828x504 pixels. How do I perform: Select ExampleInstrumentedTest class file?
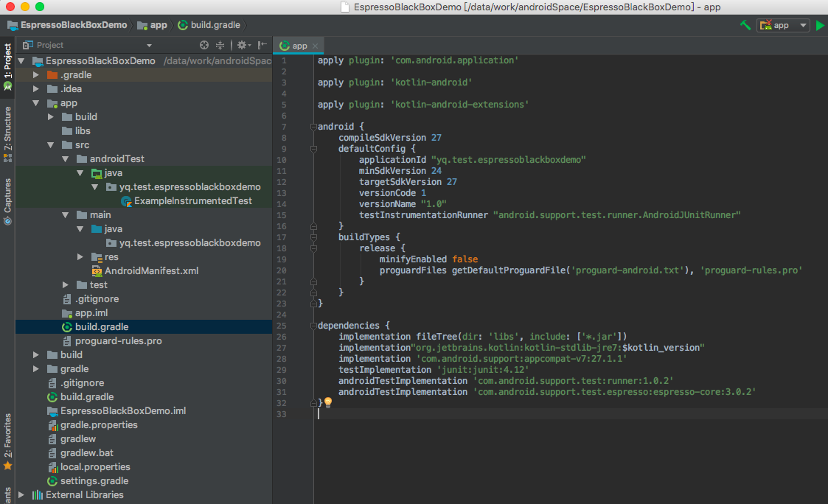click(192, 201)
